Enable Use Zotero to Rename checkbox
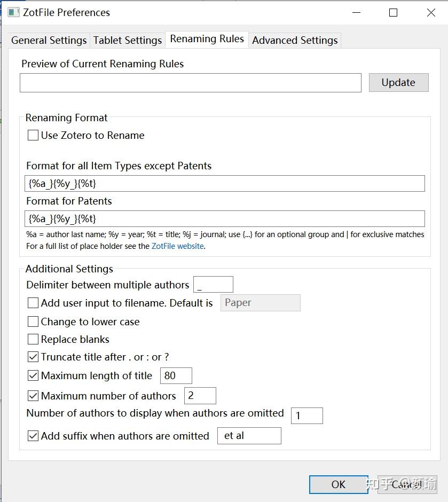This screenshot has height=502, width=448. pos(33,136)
